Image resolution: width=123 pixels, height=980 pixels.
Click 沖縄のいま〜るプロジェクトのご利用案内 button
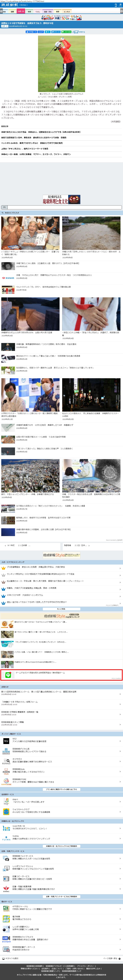pyautogui.click(x=62, y=846)
